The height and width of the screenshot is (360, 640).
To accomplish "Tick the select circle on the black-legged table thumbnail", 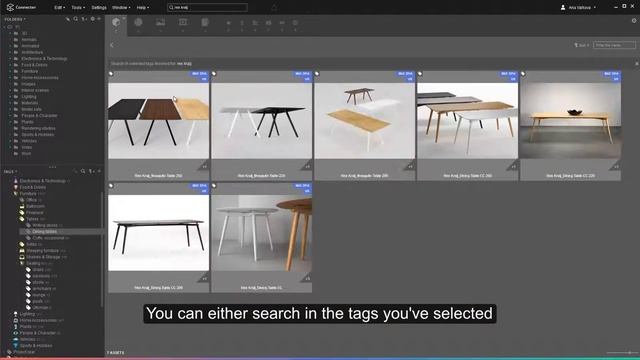I will [111, 186].
